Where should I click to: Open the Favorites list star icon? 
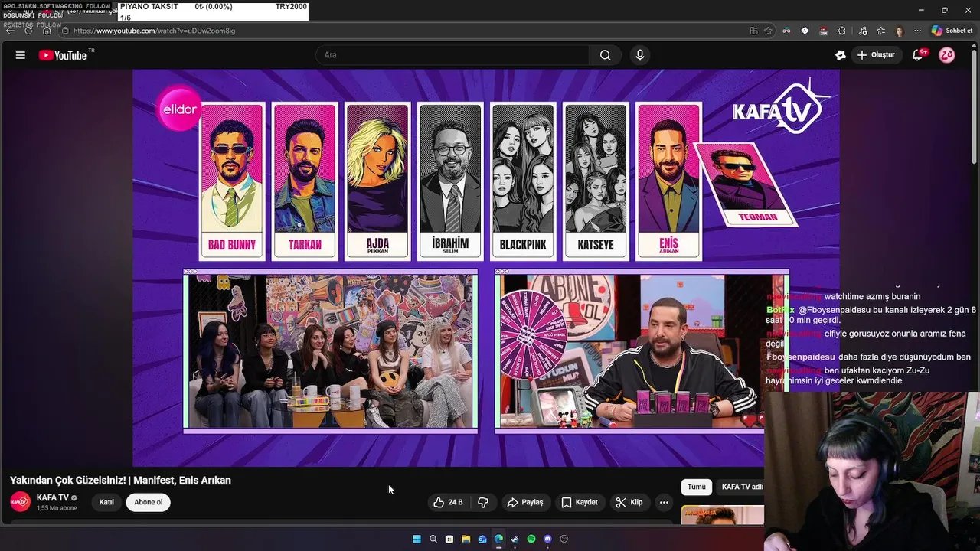point(881,31)
